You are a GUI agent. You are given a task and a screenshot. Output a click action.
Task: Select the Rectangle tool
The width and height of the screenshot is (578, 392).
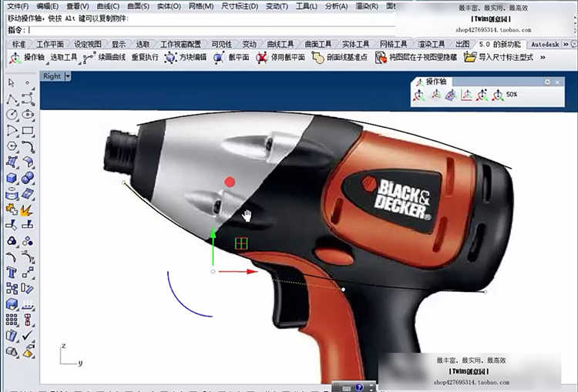(28, 130)
